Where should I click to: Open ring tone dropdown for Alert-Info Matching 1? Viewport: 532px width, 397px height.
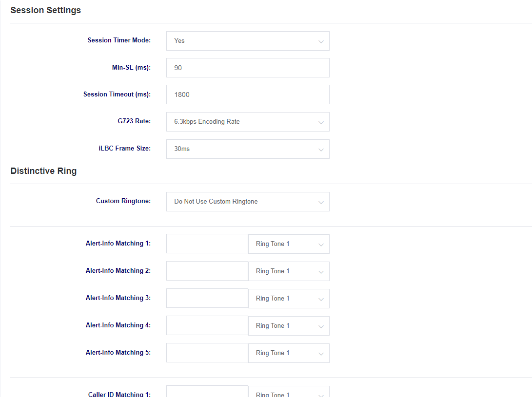click(x=289, y=244)
